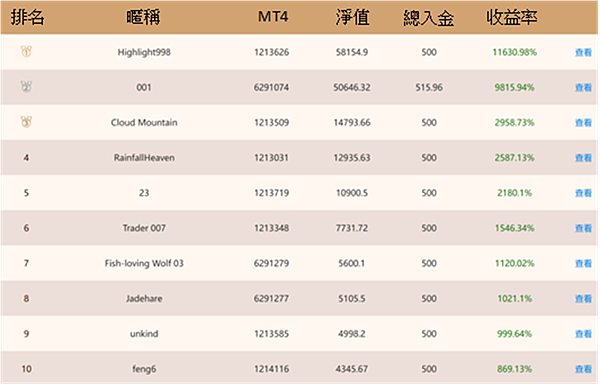The height and width of the screenshot is (387, 600).
Task: Click MT4 account 1213626
Action: click(x=272, y=52)
